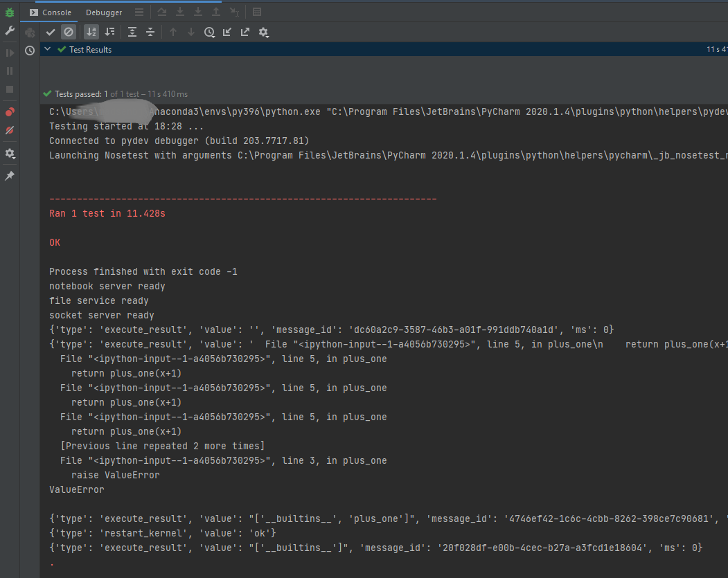This screenshot has height=578, width=728.
Task: Select the Test Results tree row
Action: tap(384, 49)
